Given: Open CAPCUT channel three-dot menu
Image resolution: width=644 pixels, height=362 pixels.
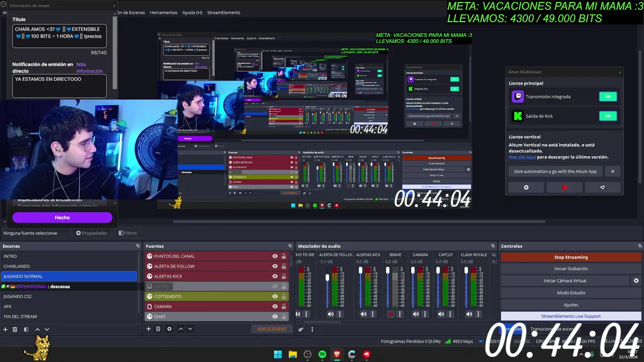Looking at the screenshot, I should click(x=450, y=314).
